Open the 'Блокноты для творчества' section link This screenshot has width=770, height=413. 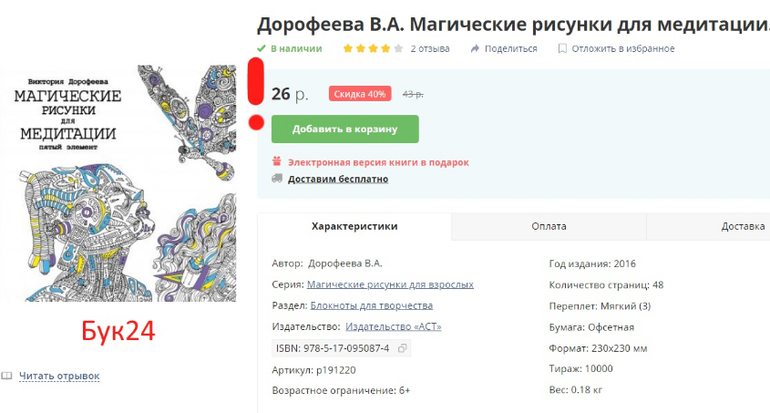click(371, 306)
